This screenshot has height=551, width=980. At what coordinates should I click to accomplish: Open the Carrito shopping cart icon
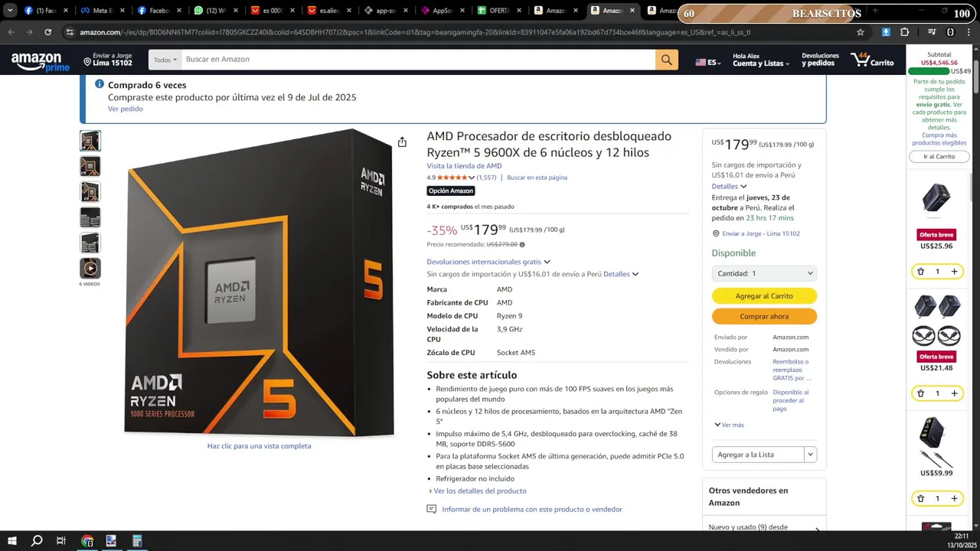[x=872, y=60]
